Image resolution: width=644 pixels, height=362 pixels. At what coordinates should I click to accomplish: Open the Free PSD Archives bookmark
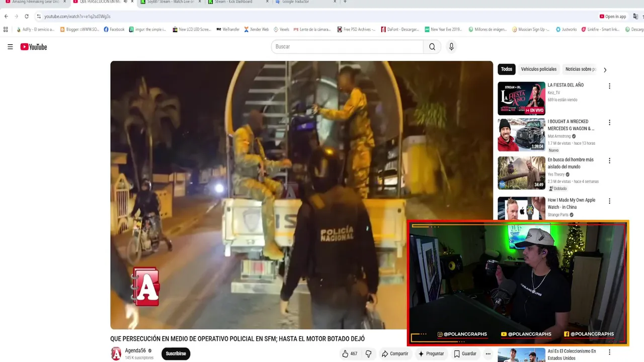tap(356, 30)
